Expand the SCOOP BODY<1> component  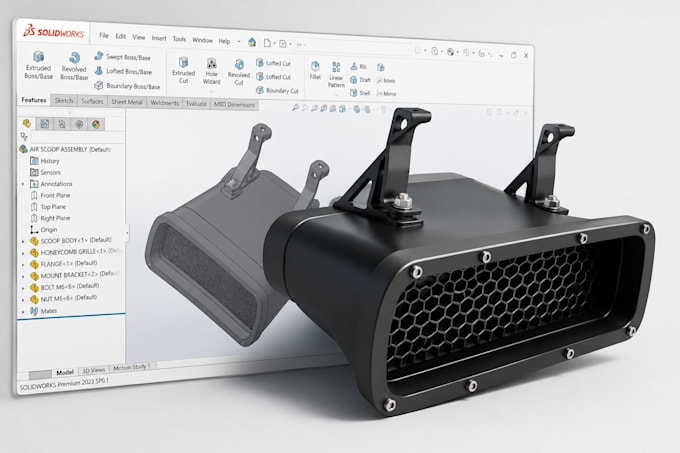click(x=23, y=241)
